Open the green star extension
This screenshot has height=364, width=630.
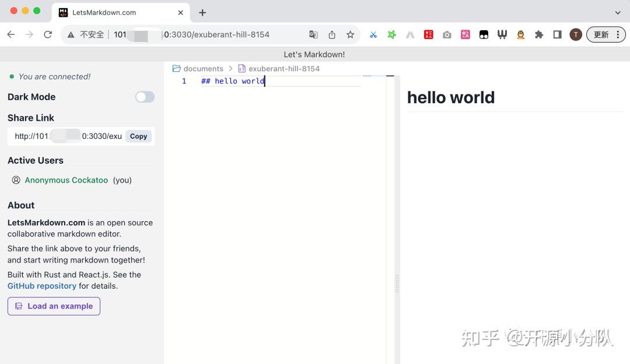pyautogui.click(x=392, y=35)
